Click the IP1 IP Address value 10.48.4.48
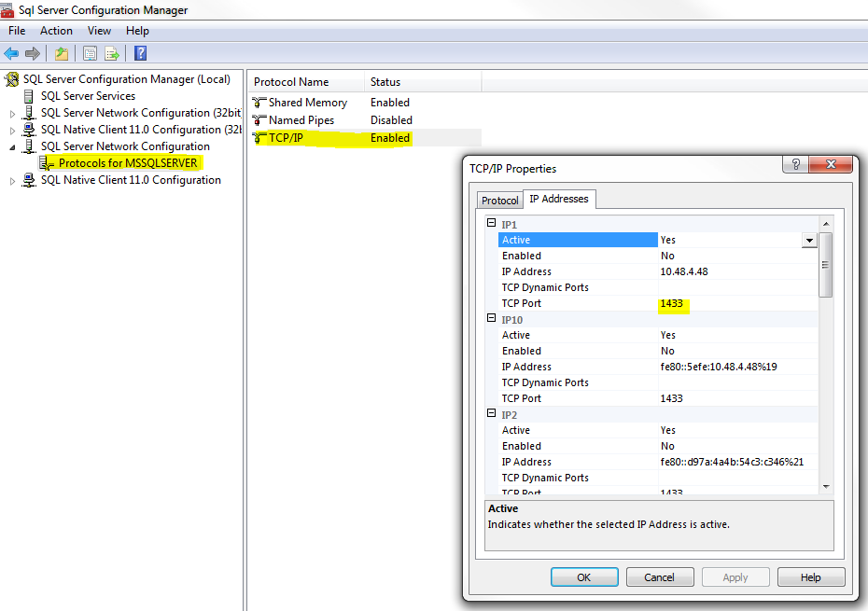The width and height of the screenshot is (868, 611). click(684, 271)
